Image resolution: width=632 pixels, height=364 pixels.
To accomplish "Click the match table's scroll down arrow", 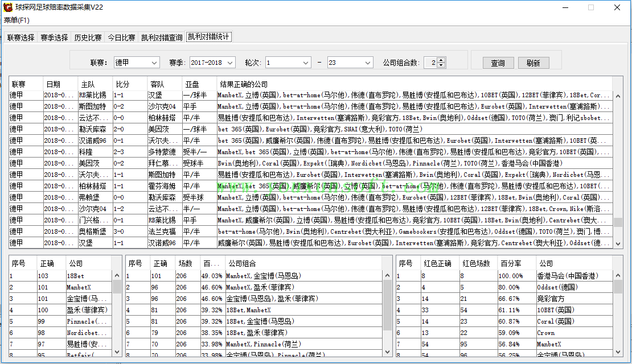I will pos(618,243).
